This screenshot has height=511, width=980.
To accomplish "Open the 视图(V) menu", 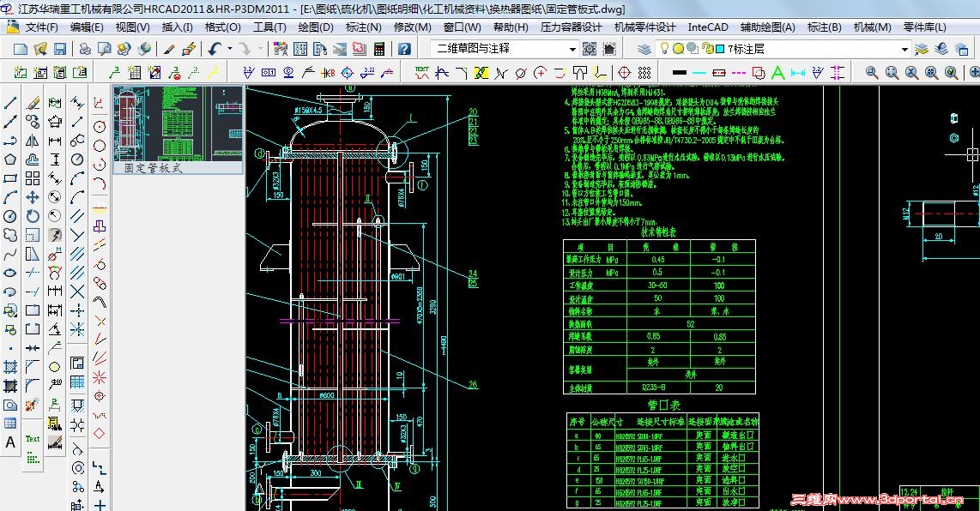I will coord(132,27).
